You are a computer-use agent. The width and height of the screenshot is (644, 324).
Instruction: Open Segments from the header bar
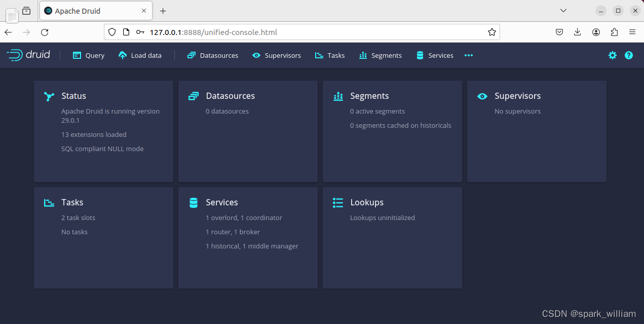tap(381, 55)
